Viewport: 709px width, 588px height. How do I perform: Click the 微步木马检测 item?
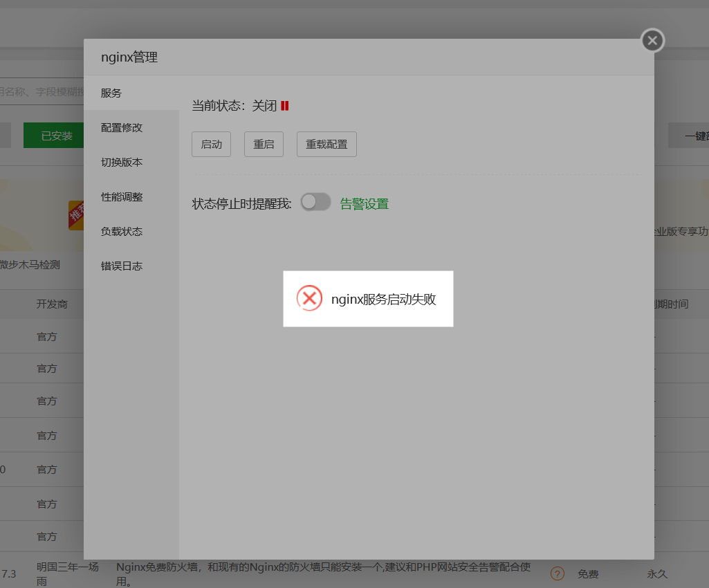31,264
